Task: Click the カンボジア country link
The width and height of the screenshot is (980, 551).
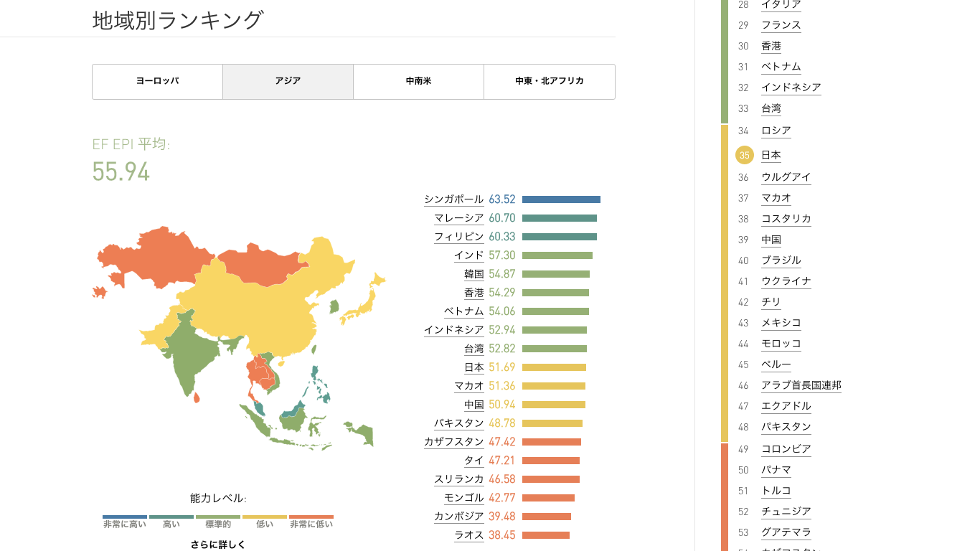Action: 459,517
